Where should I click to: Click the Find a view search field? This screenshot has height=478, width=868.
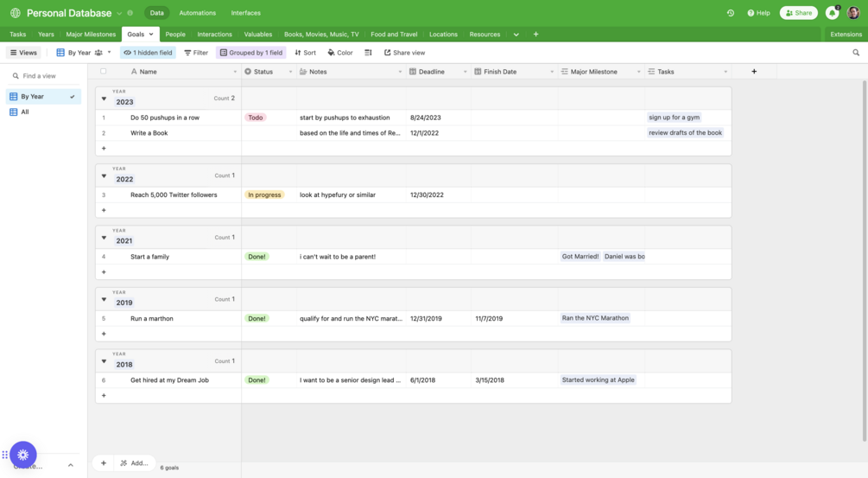click(x=44, y=76)
